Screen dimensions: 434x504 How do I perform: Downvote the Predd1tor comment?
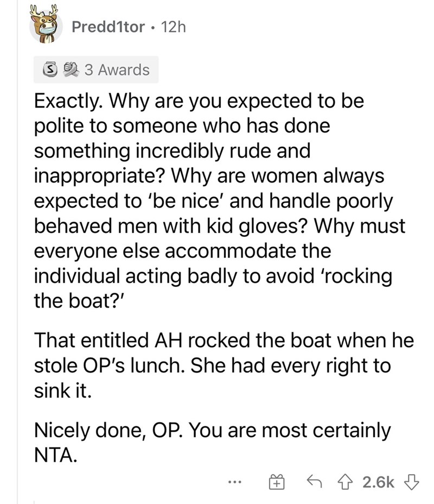(412, 482)
